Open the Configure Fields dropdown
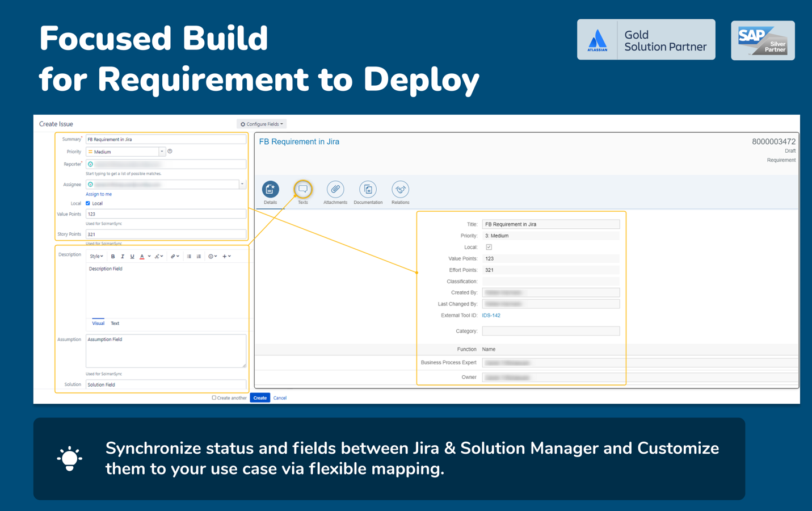812x511 pixels. [x=262, y=124]
